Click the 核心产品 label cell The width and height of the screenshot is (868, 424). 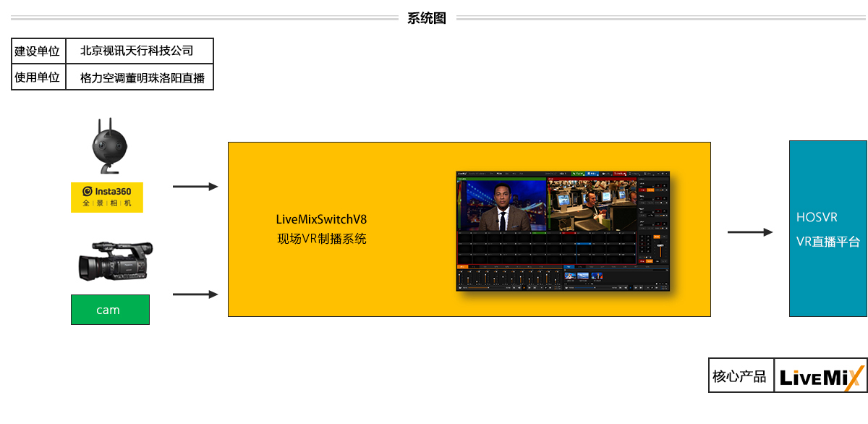pyautogui.click(x=740, y=376)
